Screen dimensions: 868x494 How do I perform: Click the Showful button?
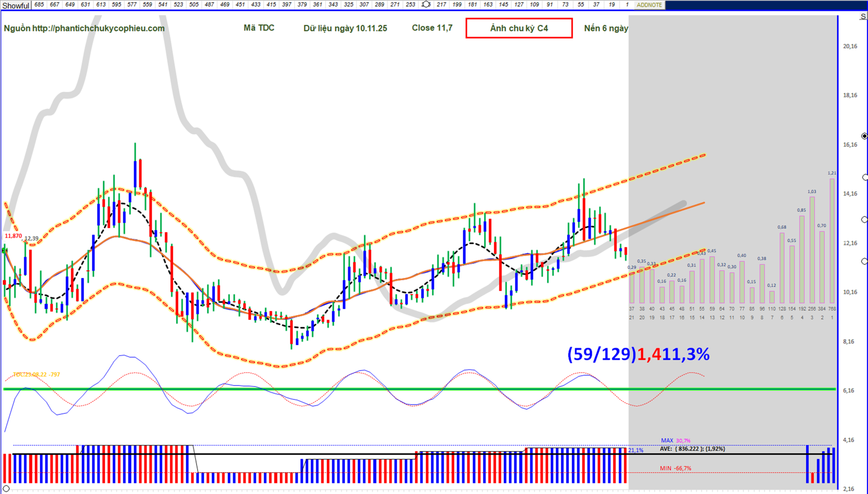point(16,5)
